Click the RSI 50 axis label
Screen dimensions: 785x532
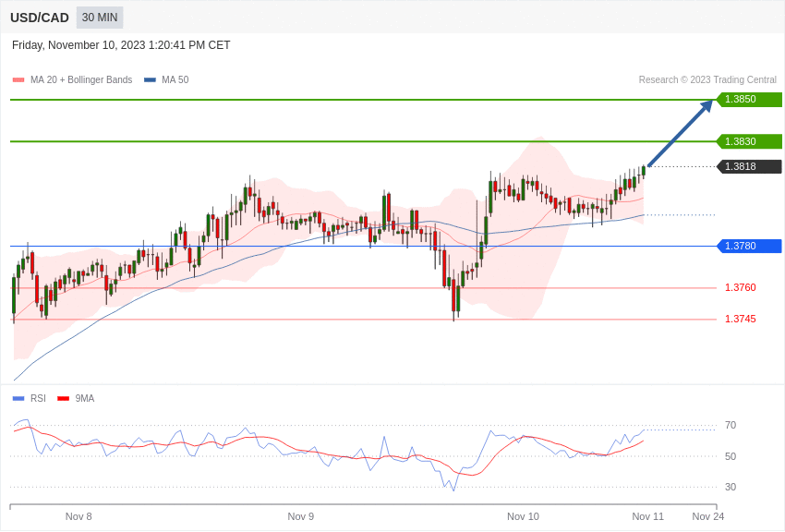(x=731, y=456)
